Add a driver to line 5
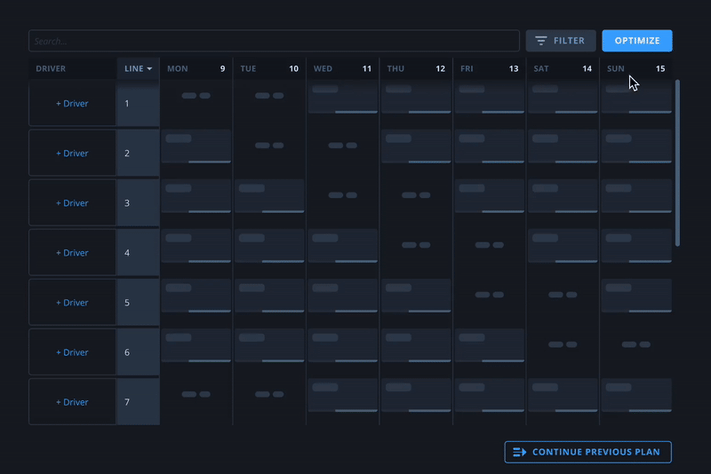Image resolution: width=711 pixels, height=474 pixels. [72, 303]
